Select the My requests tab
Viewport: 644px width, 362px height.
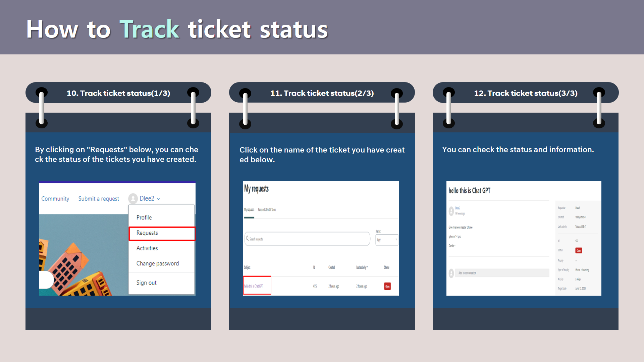click(x=249, y=210)
